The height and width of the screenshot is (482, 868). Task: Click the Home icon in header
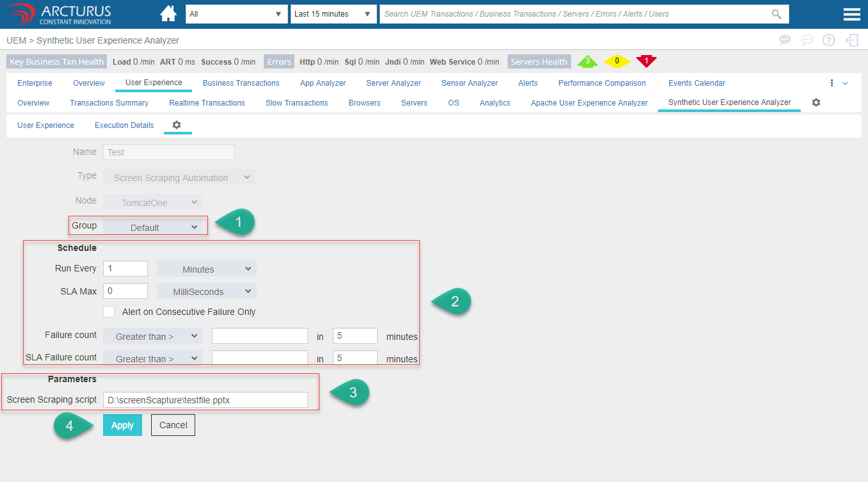(x=168, y=13)
